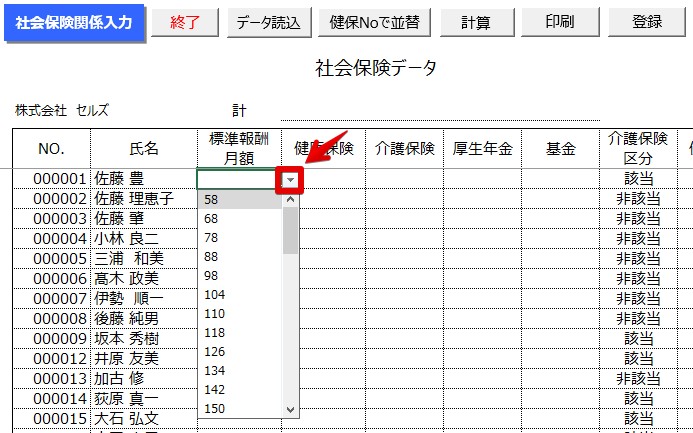Click the 印刷 print button
The image size is (693, 433).
[559, 22]
